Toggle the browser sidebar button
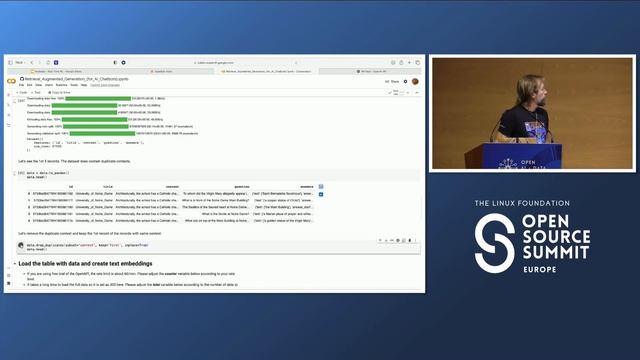The width and height of the screenshot is (640, 360). [11, 62]
